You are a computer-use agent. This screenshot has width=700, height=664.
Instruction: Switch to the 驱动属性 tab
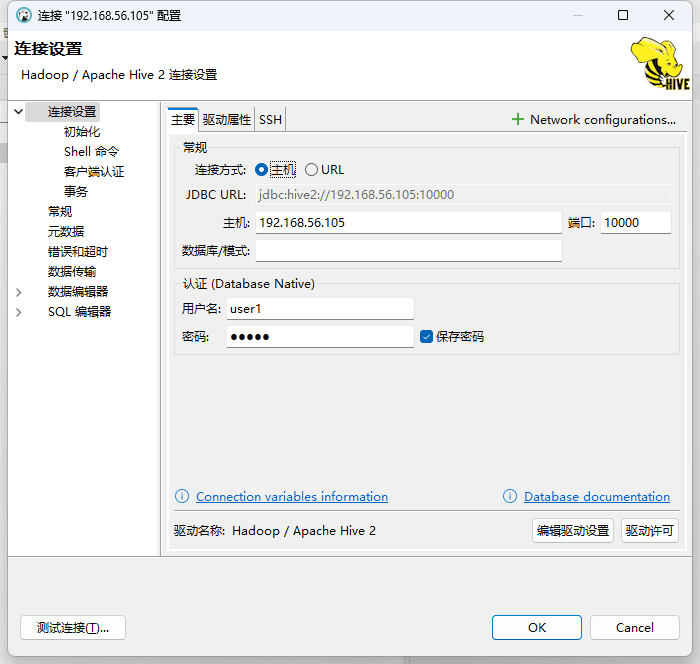coord(226,120)
